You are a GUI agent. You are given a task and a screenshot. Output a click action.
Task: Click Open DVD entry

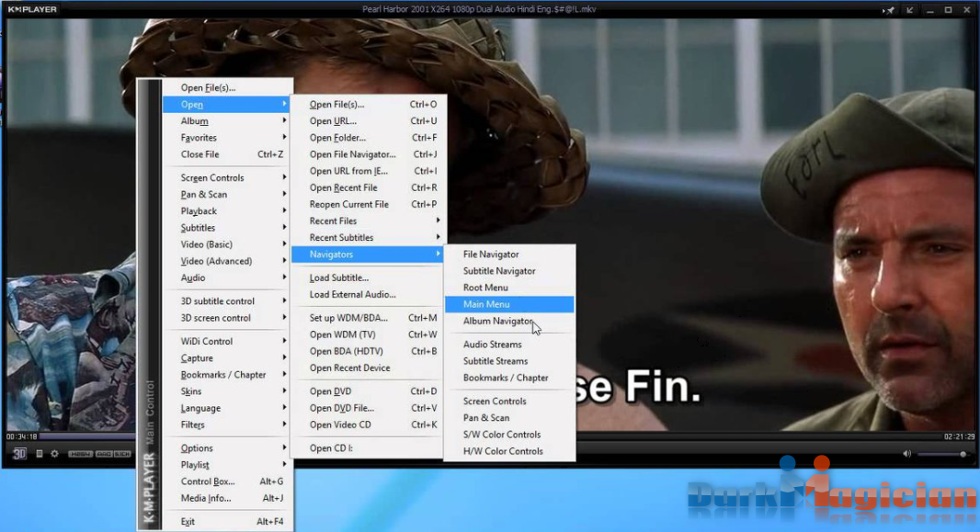pos(368,391)
